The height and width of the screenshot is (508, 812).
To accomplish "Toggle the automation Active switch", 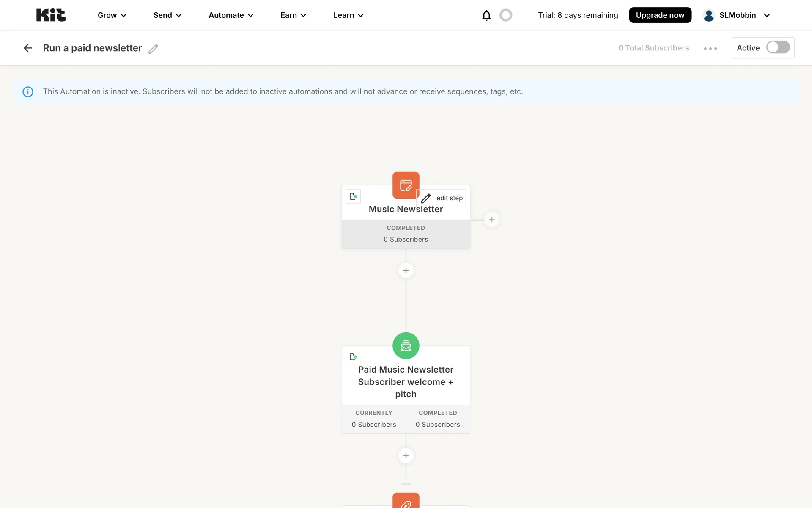I will coord(778,47).
